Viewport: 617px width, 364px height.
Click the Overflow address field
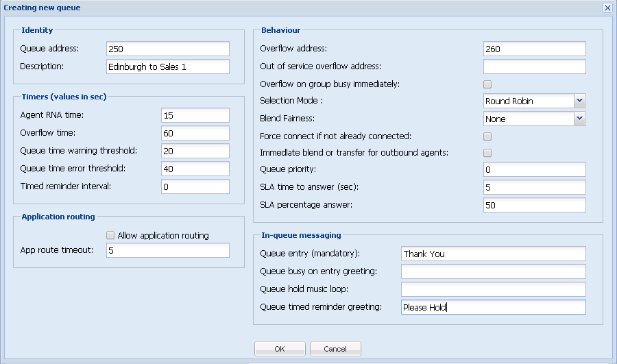(x=534, y=49)
